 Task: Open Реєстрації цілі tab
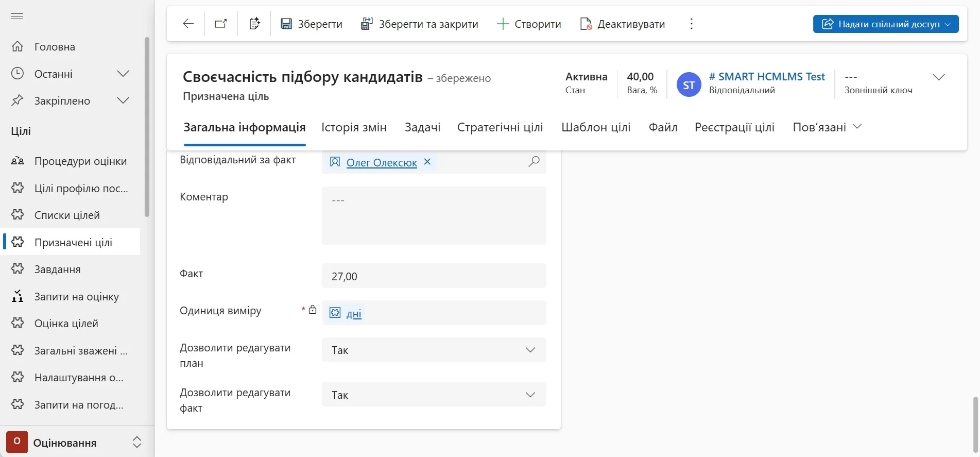[734, 127]
